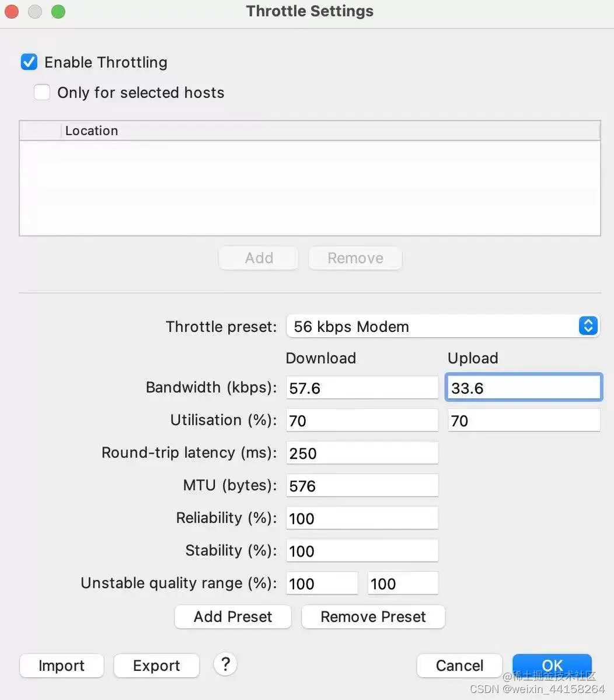The image size is (614, 700).
Task: Select the Reliability percentage field
Action: pyautogui.click(x=362, y=519)
